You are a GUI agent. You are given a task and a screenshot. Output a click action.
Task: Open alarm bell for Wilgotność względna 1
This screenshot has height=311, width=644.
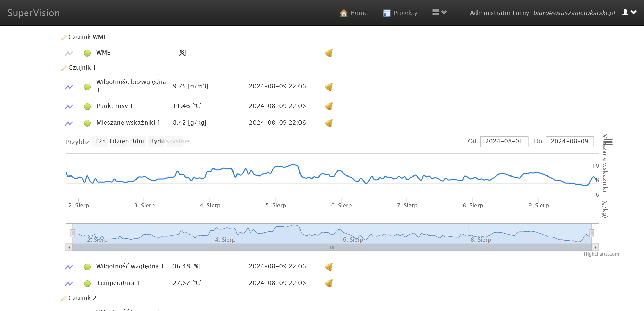point(329,267)
